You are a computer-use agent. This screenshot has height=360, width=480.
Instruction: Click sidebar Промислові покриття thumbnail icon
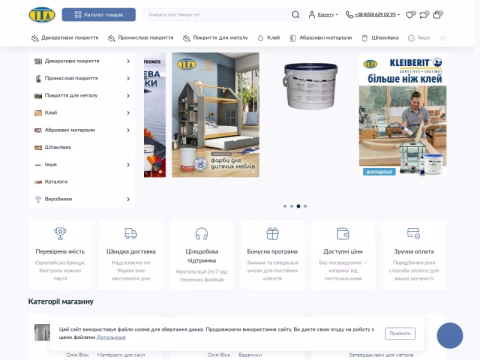click(38, 79)
